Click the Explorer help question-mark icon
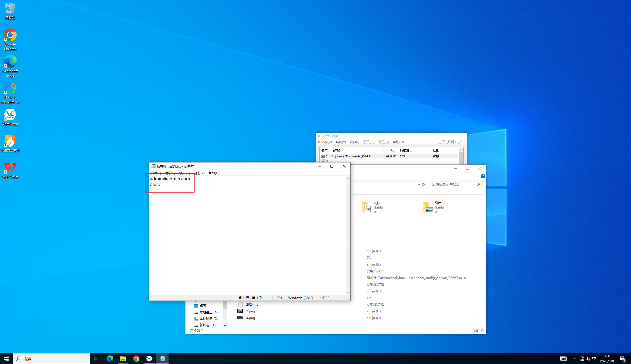The image size is (631, 364). point(483,176)
